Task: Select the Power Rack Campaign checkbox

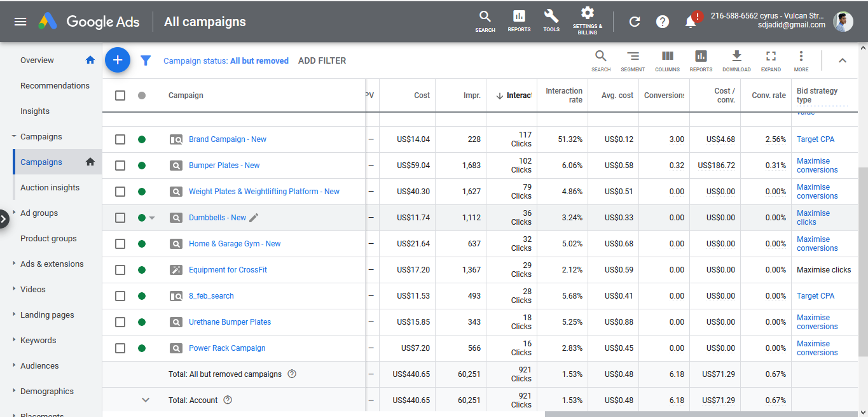Action: pos(120,348)
